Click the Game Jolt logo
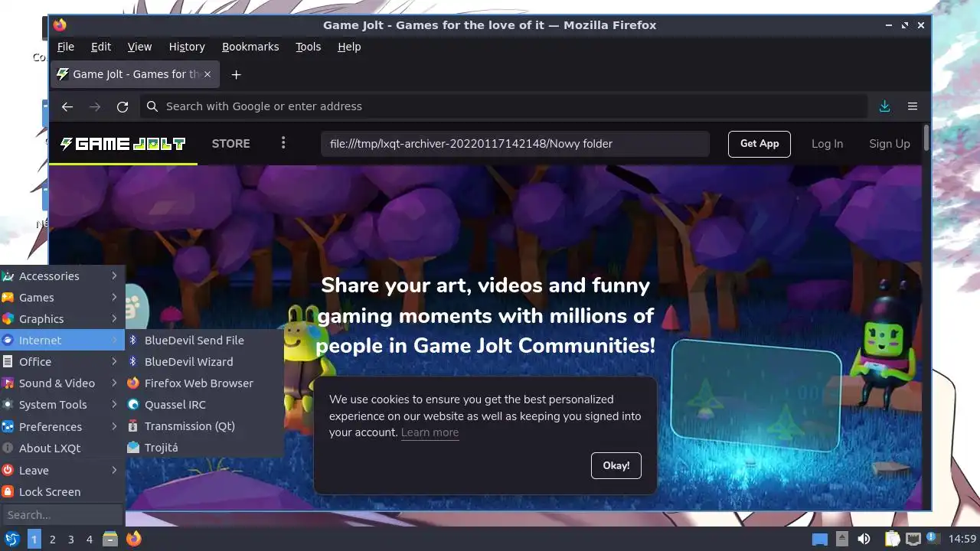This screenshot has height=551, width=980. click(x=122, y=143)
